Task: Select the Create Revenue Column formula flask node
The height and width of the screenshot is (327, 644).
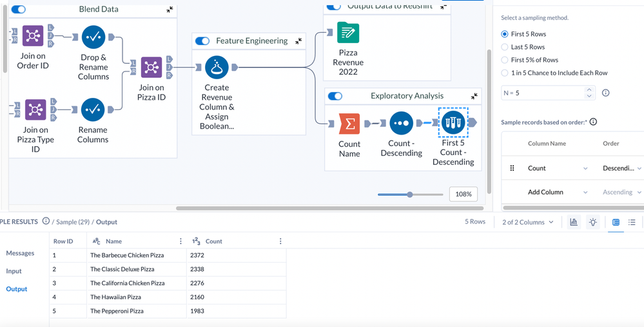Action: click(217, 67)
